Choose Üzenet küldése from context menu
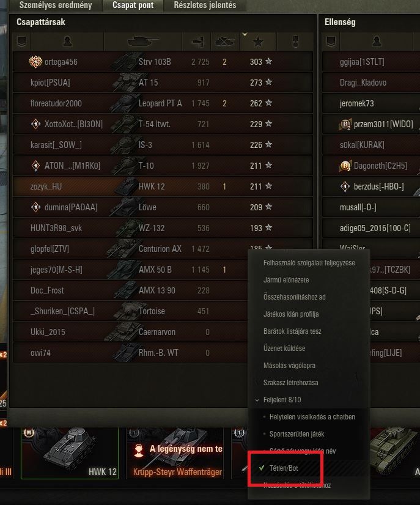This screenshot has height=505, width=420. tap(284, 348)
